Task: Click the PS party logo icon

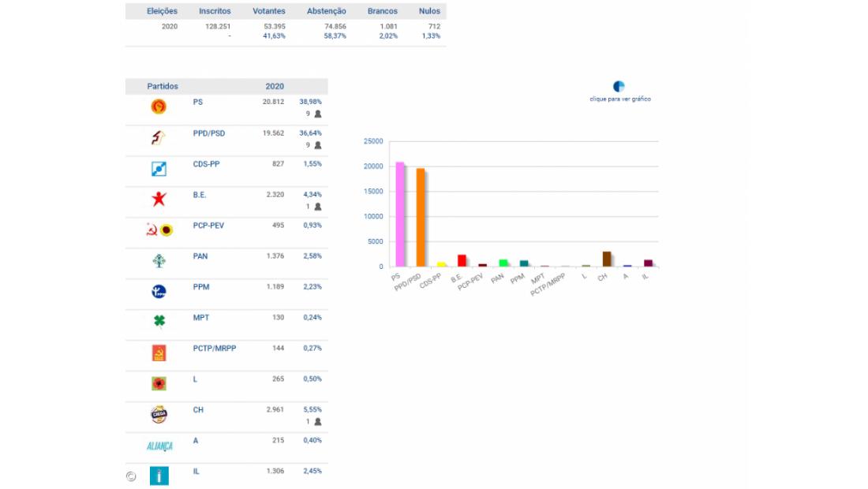Action: 159,107
